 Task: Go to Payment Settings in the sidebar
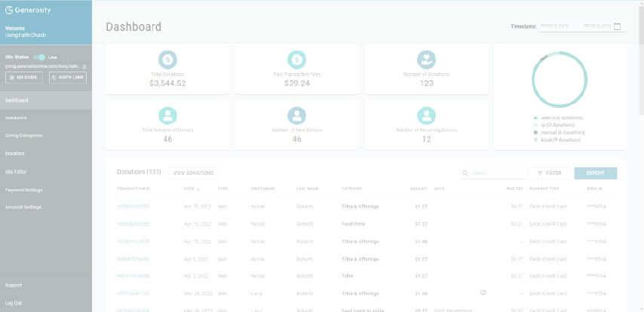click(x=23, y=189)
